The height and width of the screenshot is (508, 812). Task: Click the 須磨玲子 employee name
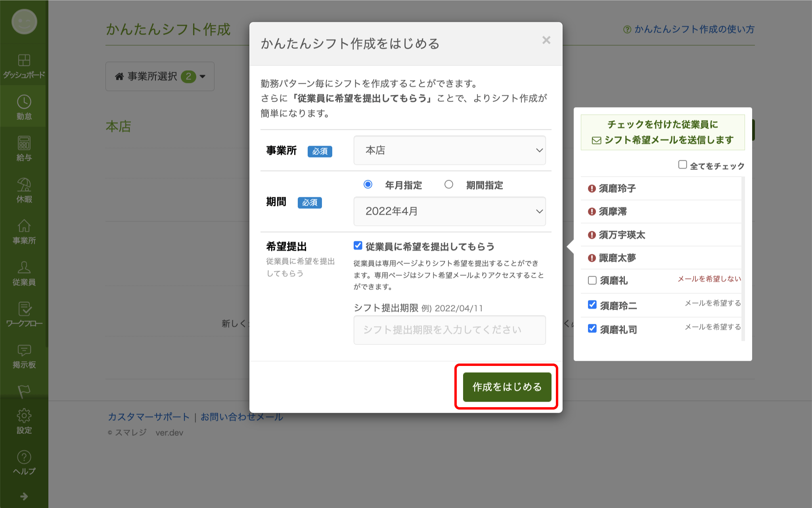click(x=617, y=189)
